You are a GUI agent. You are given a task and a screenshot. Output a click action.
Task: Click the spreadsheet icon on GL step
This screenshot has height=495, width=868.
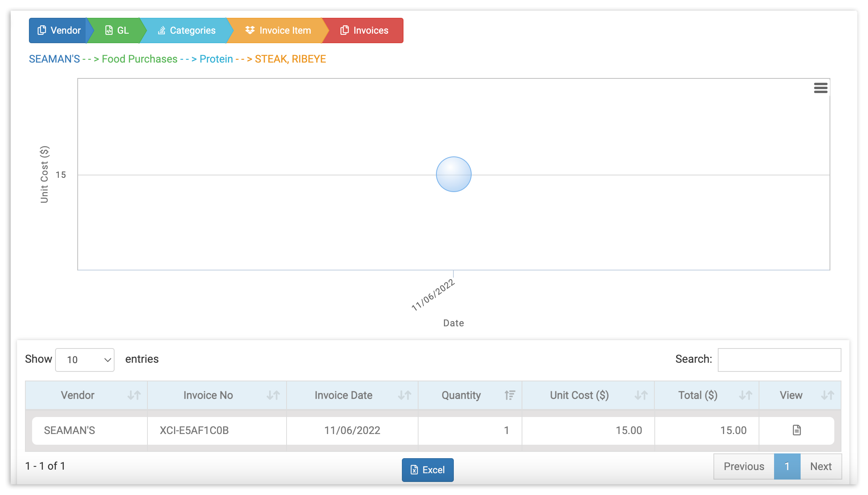pos(108,30)
